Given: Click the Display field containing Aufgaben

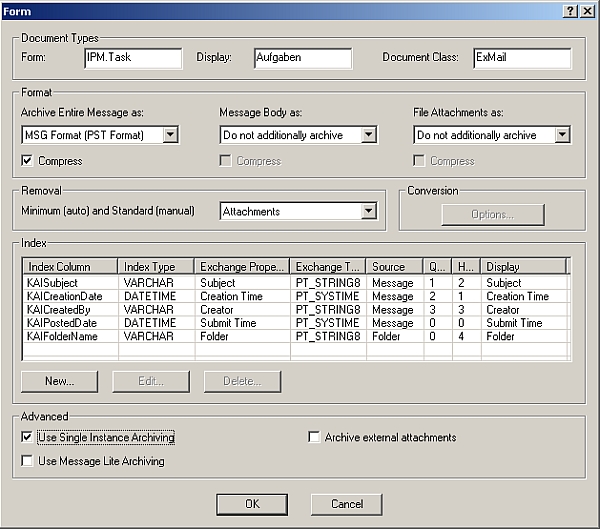Looking at the screenshot, I should coord(303,58).
